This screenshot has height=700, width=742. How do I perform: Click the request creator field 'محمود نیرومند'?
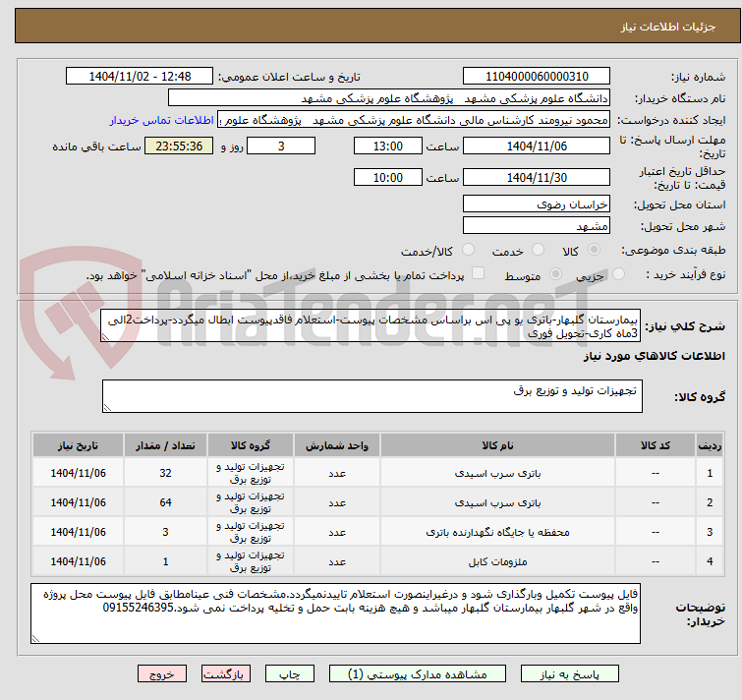[x=414, y=120]
